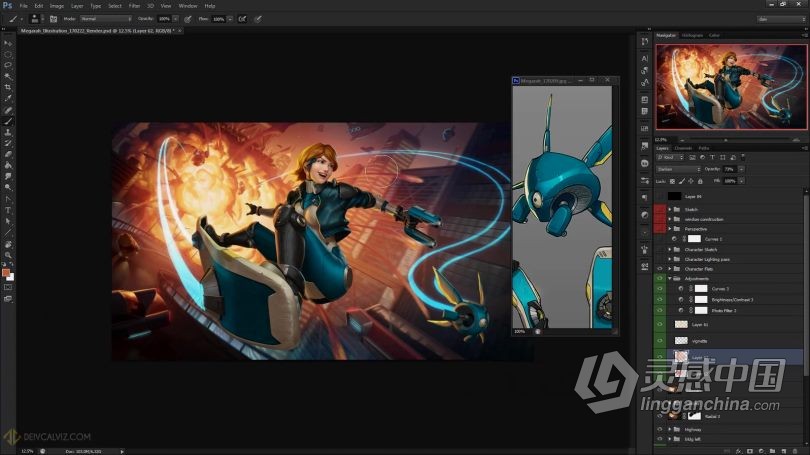Close the Megarah Illustration document tab
The height and width of the screenshot is (455, 810).
pyautogui.click(x=180, y=31)
